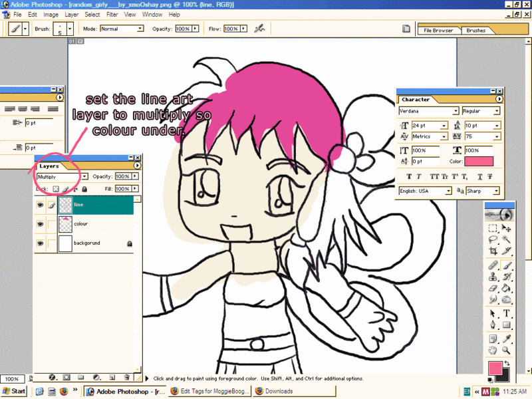The width and height of the screenshot is (532, 399).
Task: Switch to Edit Tags Firefox taskbar window
Action: [209, 391]
